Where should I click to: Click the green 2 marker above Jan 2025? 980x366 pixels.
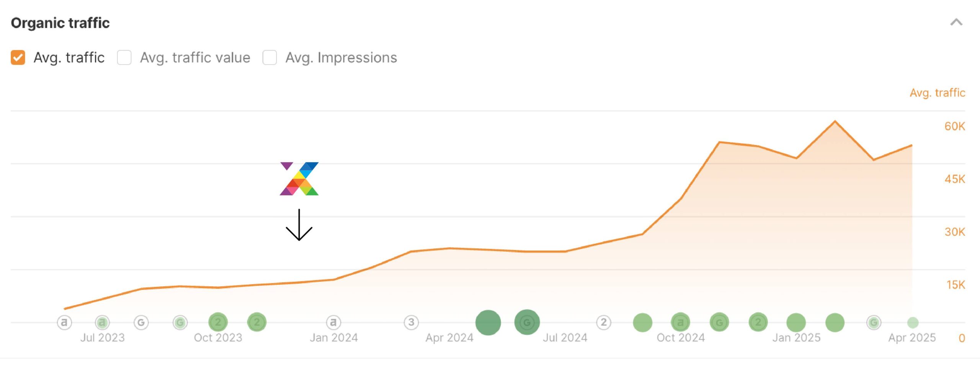[758, 322]
